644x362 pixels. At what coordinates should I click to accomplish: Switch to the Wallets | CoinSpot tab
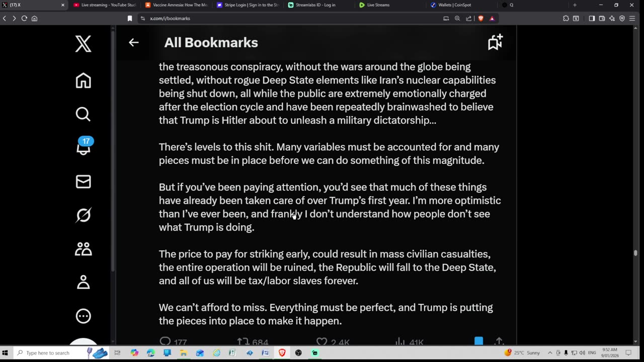(452, 5)
